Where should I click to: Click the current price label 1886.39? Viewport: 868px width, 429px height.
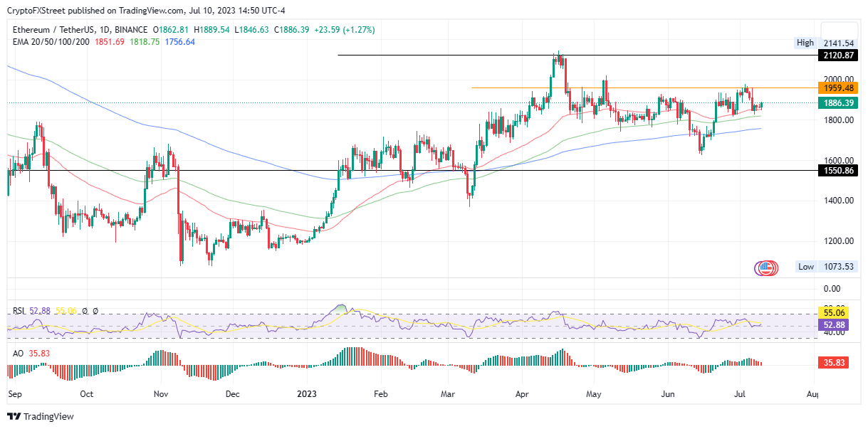click(x=838, y=102)
